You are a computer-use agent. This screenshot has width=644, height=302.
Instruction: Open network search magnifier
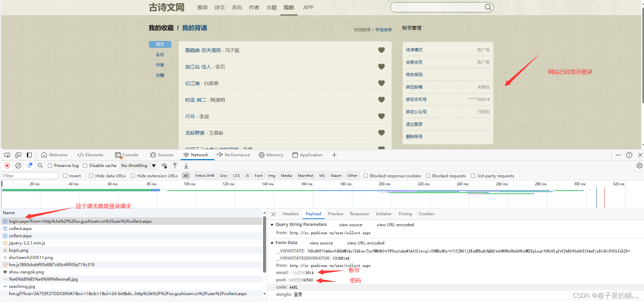tap(40, 166)
